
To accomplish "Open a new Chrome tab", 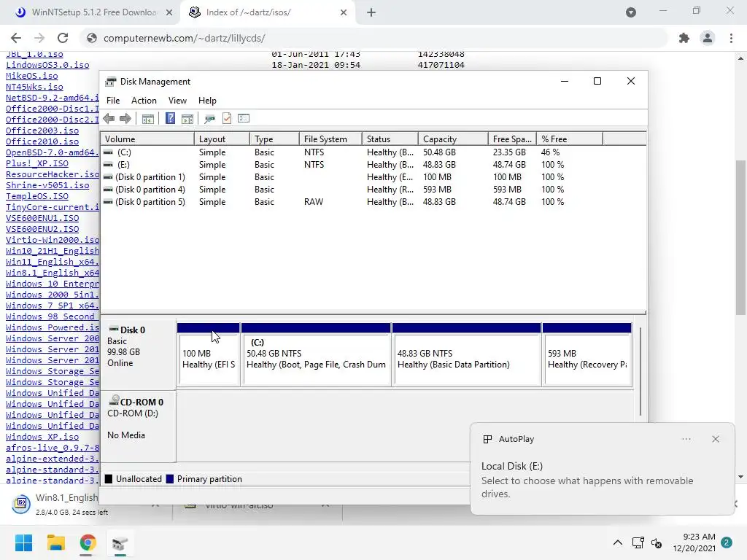I will [x=371, y=13].
